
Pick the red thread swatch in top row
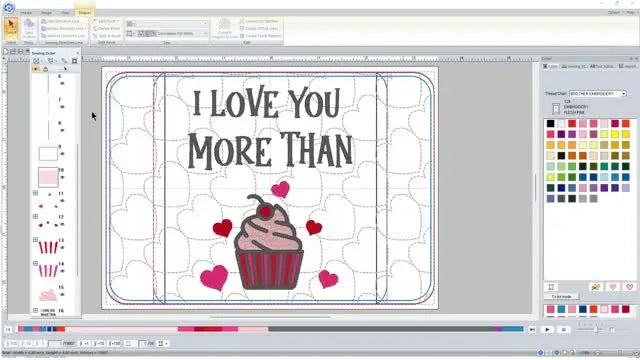(572, 123)
